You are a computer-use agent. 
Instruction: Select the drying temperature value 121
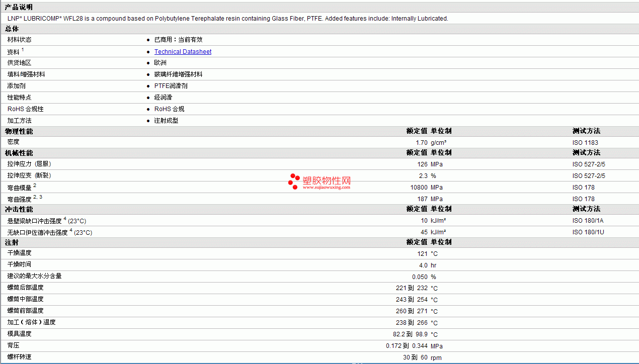pos(423,254)
